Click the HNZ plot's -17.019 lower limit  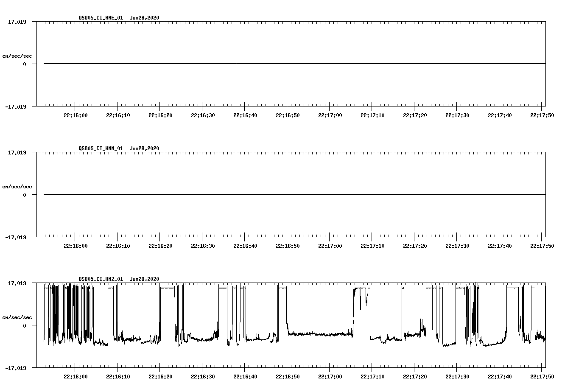[x=16, y=368]
